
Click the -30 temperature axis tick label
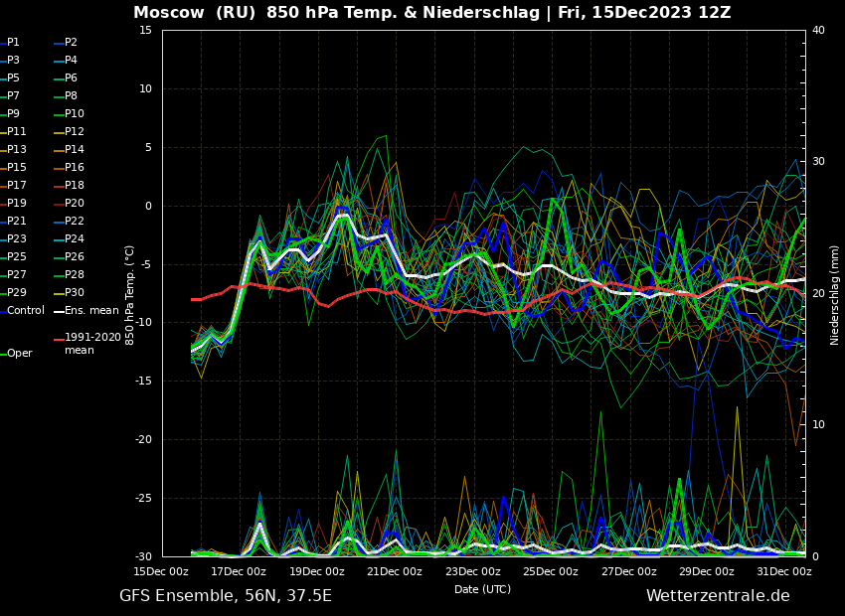tap(145, 556)
